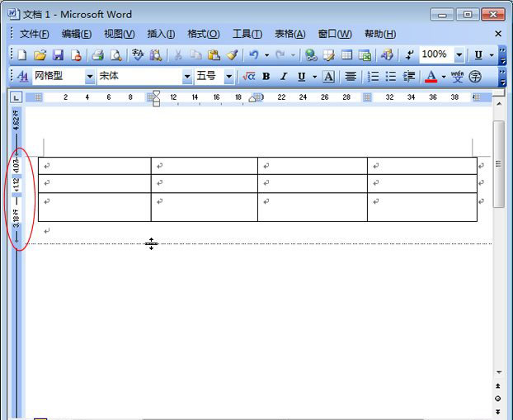
Task: Open Print Preview from the toolbar
Action: click(x=116, y=55)
